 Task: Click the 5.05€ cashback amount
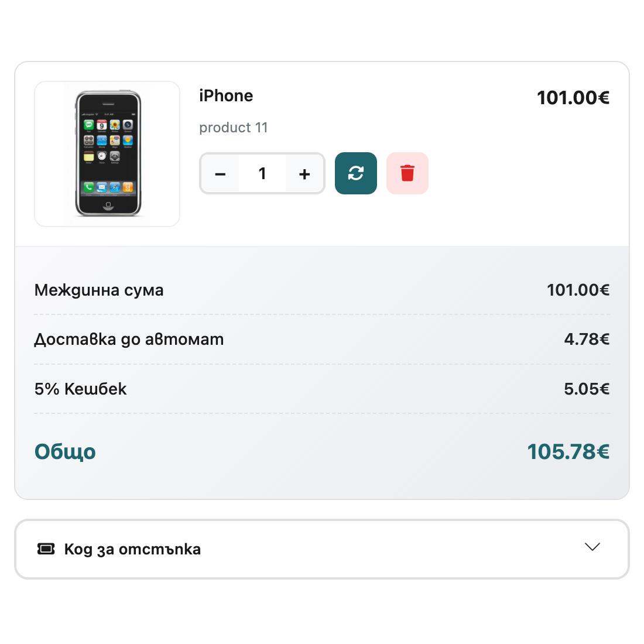coord(587,389)
